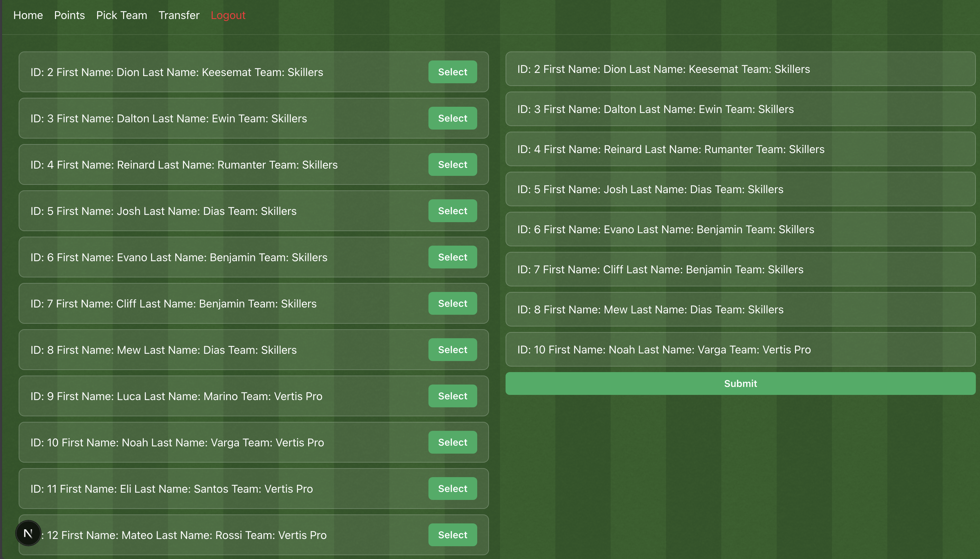Select player ID 5 Josh Dias
The height and width of the screenshot is (559, 980).
click(453, 211)
